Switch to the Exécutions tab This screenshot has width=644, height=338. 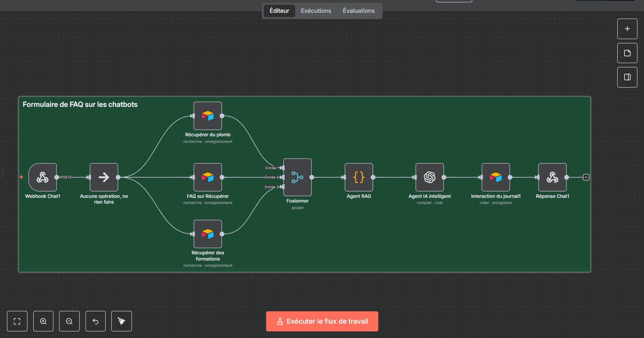tap(316, 11)
